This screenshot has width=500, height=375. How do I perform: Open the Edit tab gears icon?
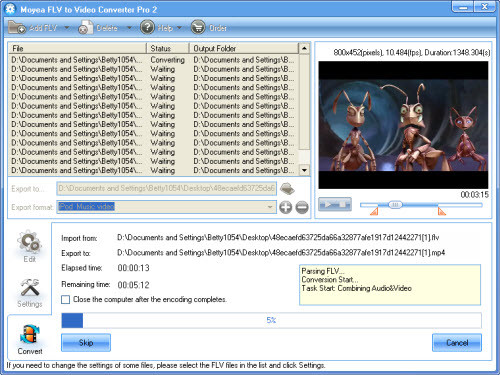point(29,242)
